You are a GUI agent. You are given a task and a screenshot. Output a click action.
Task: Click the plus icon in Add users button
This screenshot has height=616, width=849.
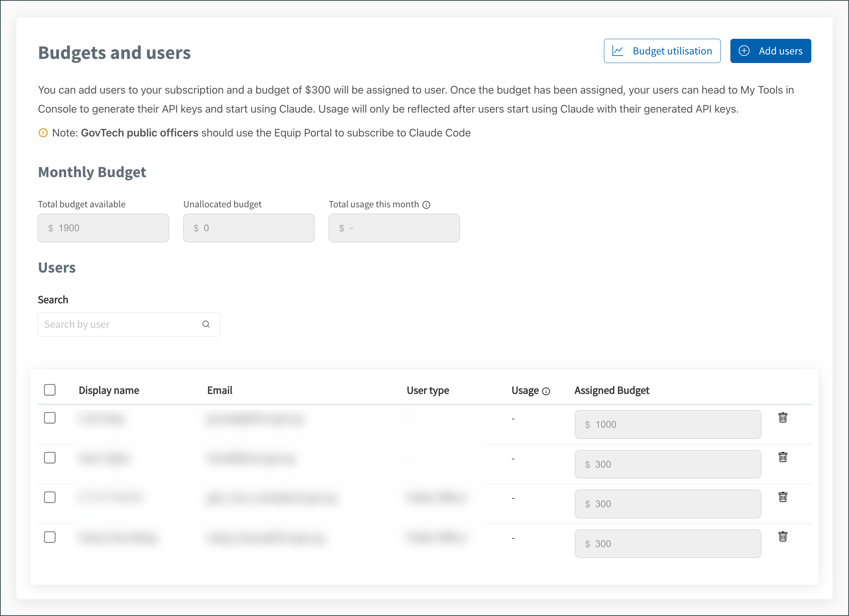click(744, 51)
